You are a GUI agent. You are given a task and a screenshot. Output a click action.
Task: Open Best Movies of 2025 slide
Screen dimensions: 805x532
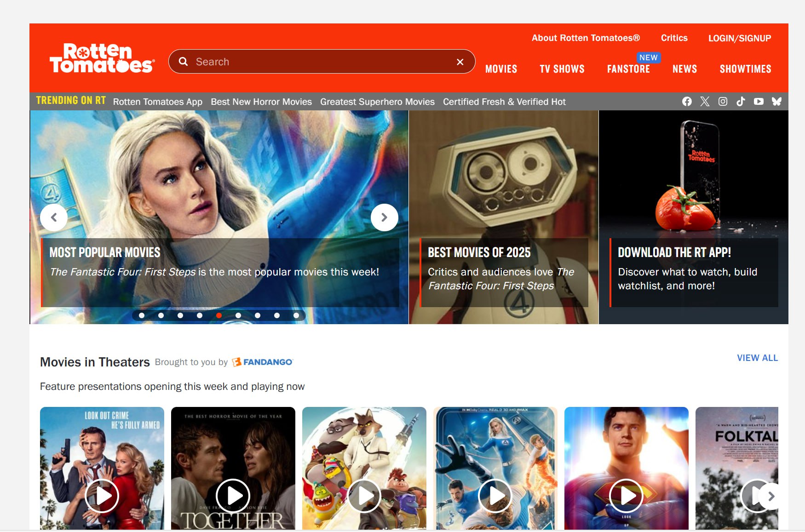point(504,272)
